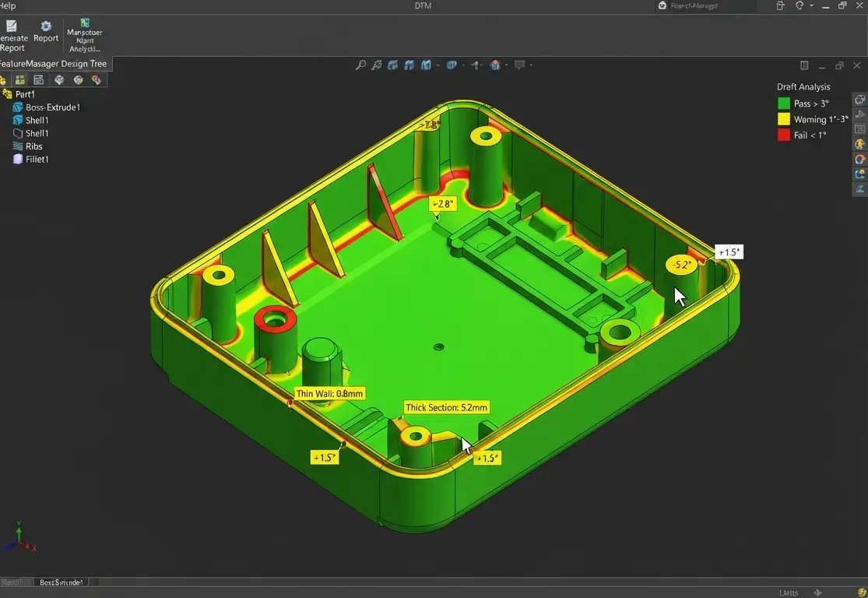868x598 pixels.
Task: Click the blue view icon right after Zoom to Area
Action: pyautogui.click(x=392, y=65)
